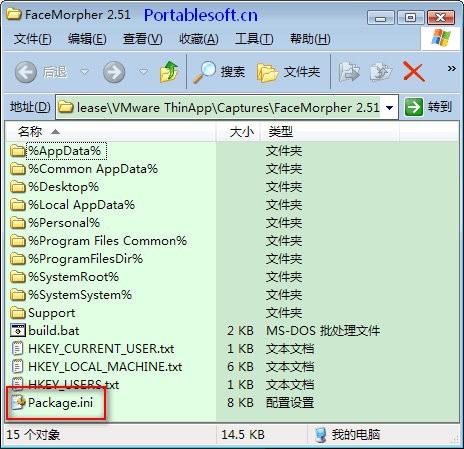Screen dimensions: 464x449
Task: Close the FaceMorpher 2.51 window
Action: (x=441, y=18)
